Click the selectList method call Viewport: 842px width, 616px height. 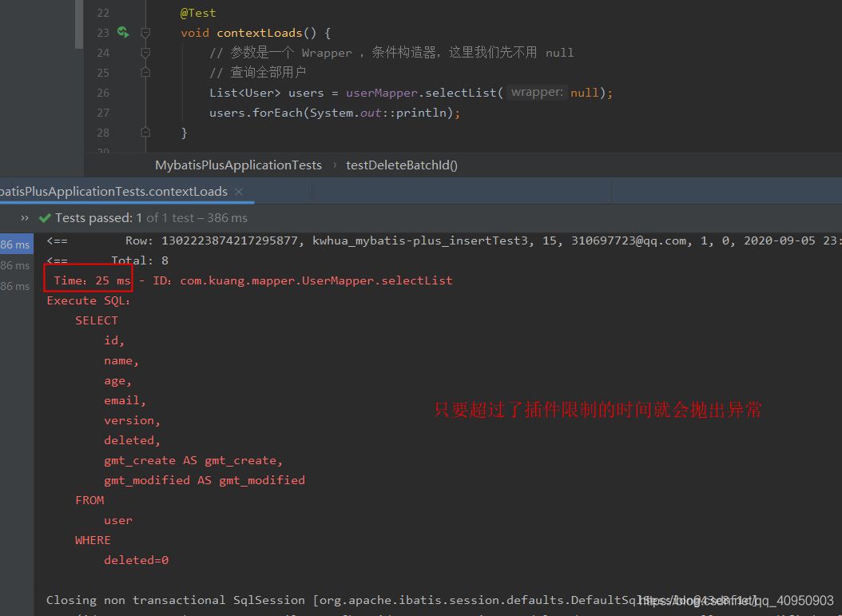pos(461,93)
